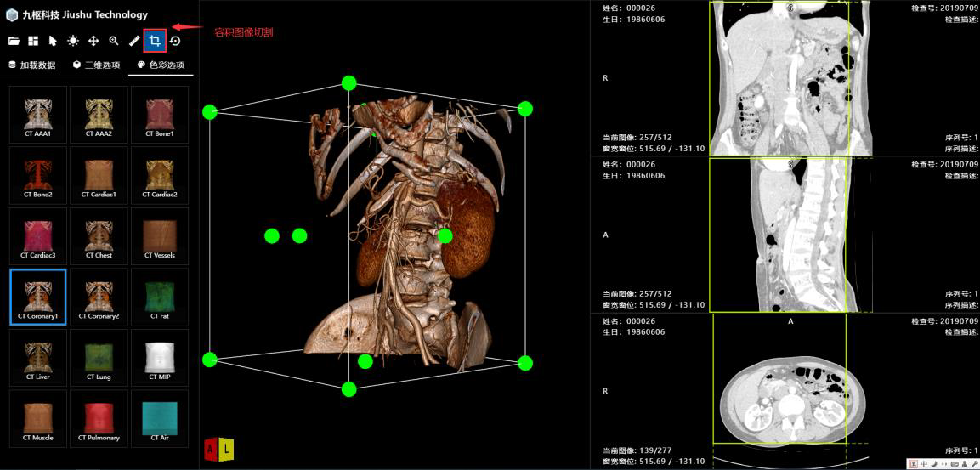Apply the CT Fat preset
Screen dimensions: 980x470
(x=160, y=297)
